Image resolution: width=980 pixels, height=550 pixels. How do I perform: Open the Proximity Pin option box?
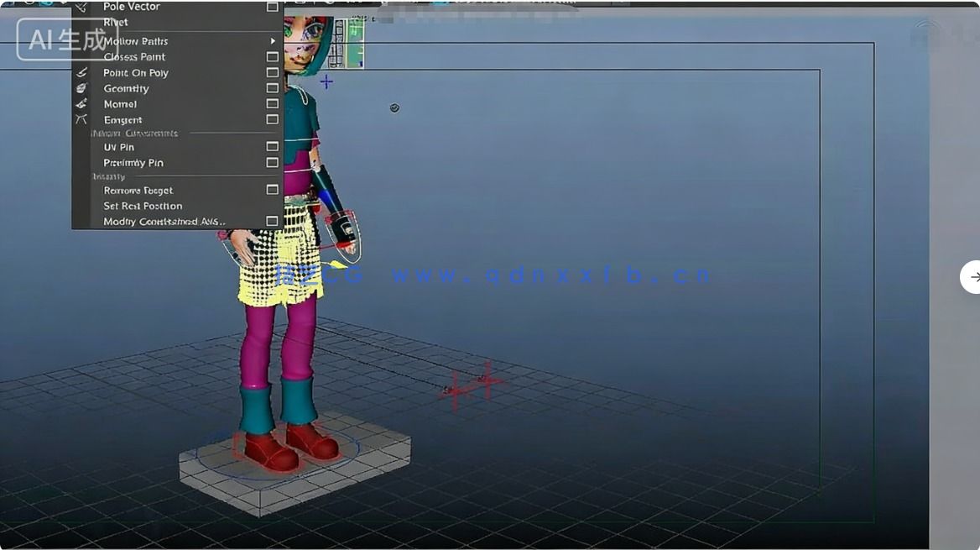click(272, 163)
